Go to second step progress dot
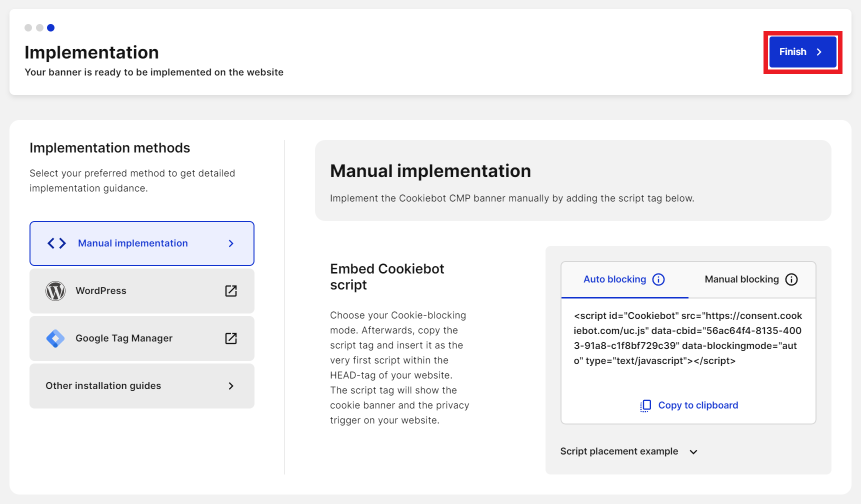Viewport: 861px width, 504px height. click(x=39, y=28)
